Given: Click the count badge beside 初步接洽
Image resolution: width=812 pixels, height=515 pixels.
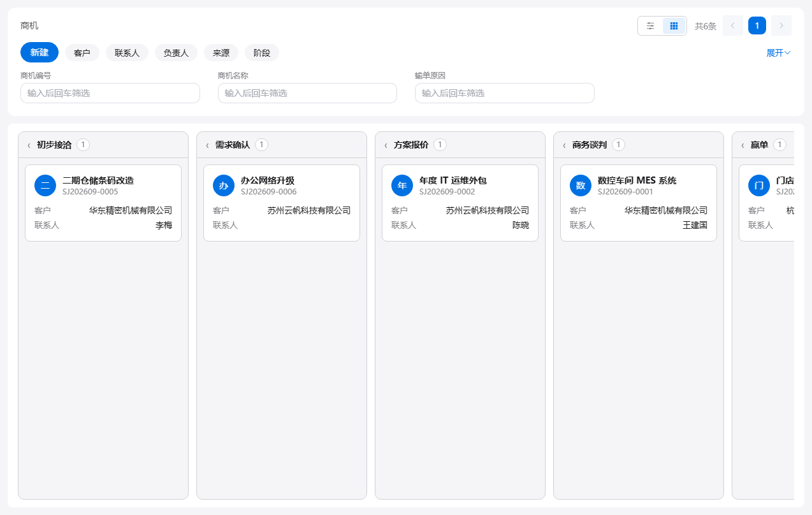Looking at the screenshot, I should coord(83,145).
